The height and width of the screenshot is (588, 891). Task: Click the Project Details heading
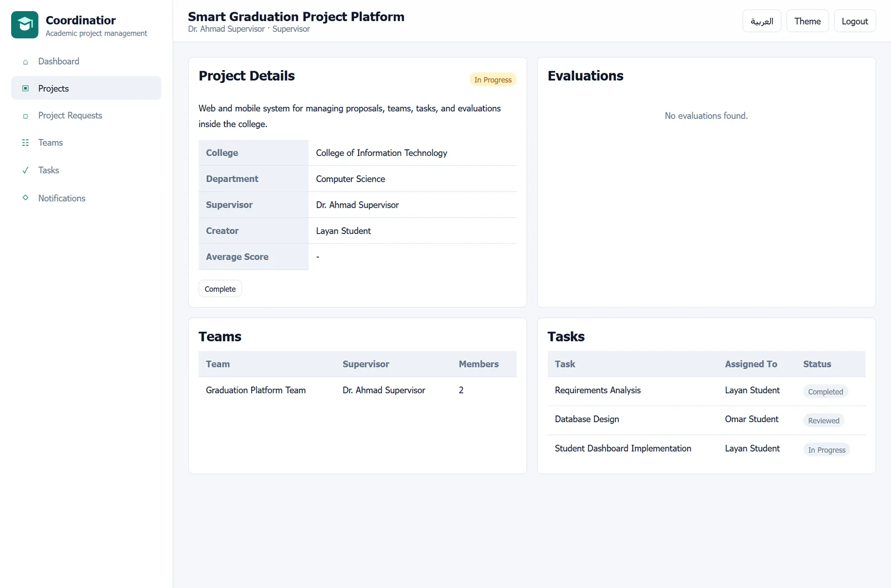point(247,76)
